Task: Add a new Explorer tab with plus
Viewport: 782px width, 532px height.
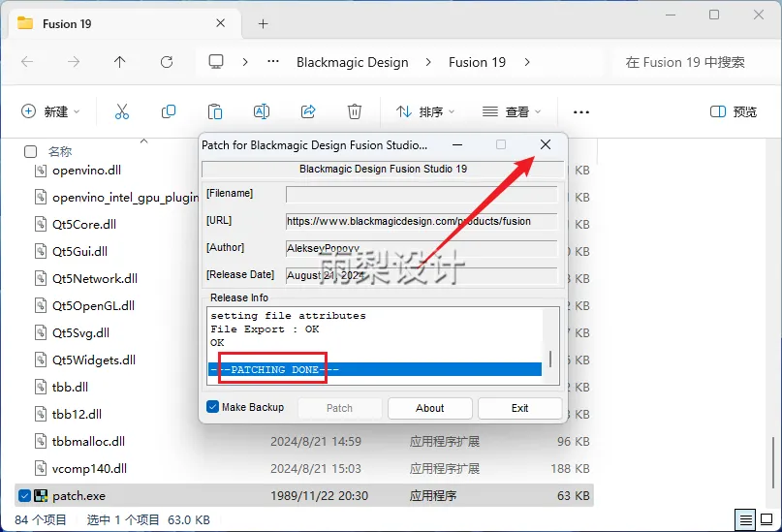Action: coord(263,23)
